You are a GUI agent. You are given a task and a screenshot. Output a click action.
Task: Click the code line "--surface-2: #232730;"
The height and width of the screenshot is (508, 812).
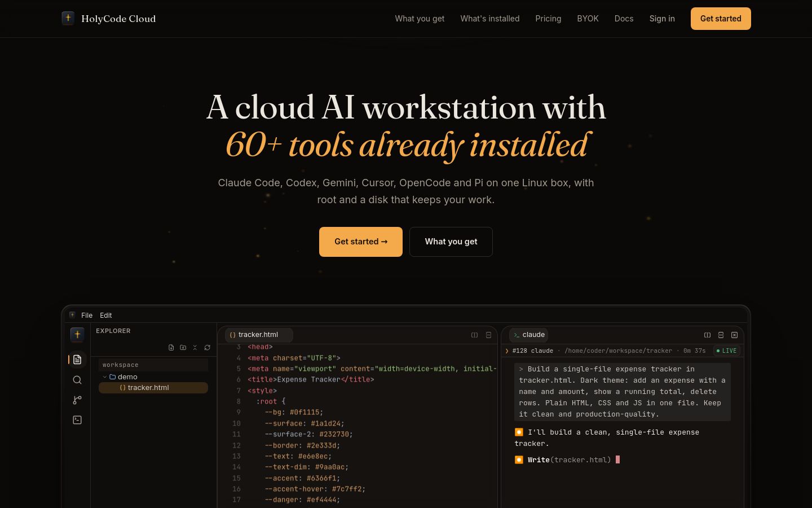click(x=308, y=435)
